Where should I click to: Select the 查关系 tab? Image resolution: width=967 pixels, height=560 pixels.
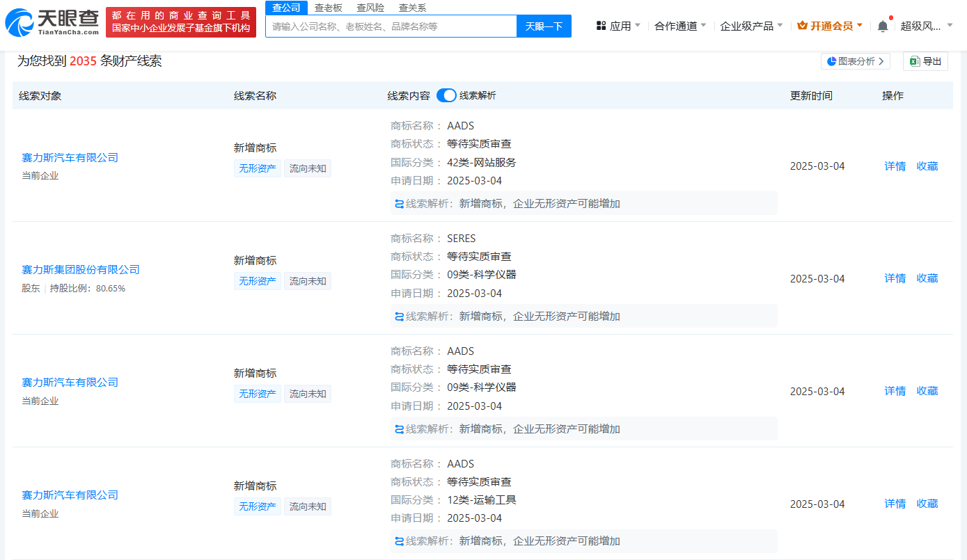point(412,8)
